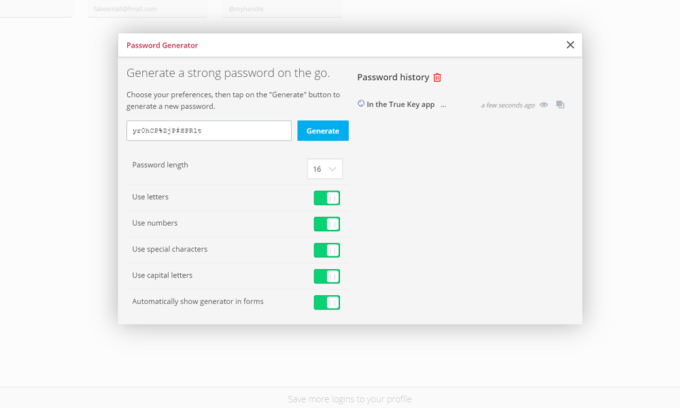Screen dimensions: 680x408
Task: Toggle Use numbers switch
Action: point(327,224)
